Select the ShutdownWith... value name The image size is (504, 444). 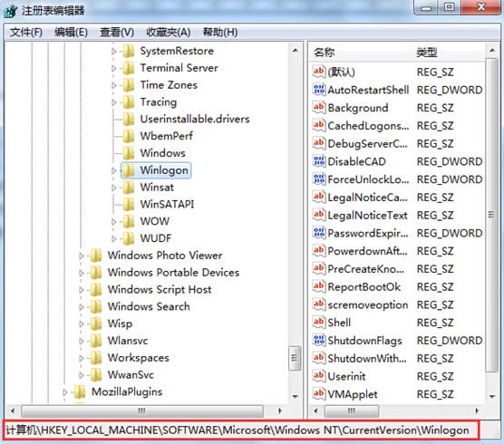(367, 358)
